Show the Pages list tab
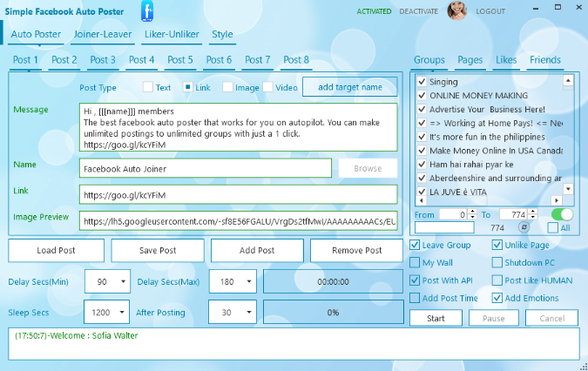 [470, 60]
